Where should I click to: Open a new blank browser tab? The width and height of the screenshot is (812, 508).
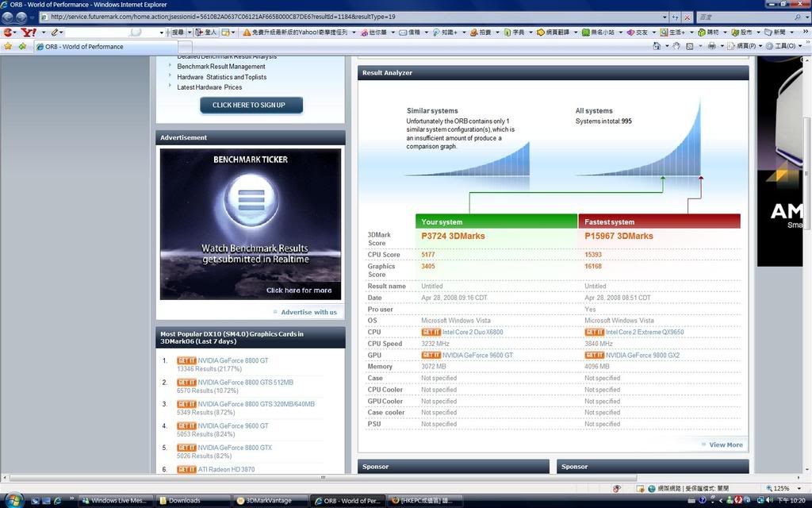tap(185, 47)
